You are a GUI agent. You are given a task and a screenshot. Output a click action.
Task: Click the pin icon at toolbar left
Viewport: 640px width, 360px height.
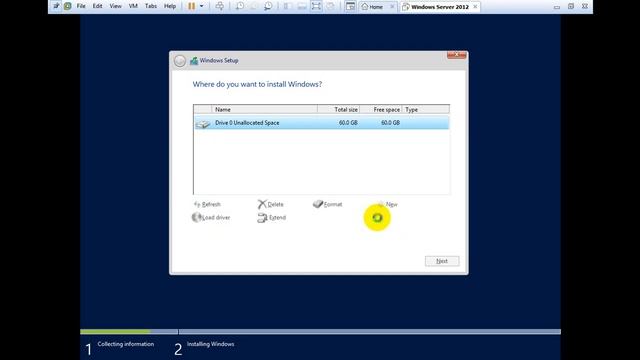pyautogui.click(x=56, y=6)
